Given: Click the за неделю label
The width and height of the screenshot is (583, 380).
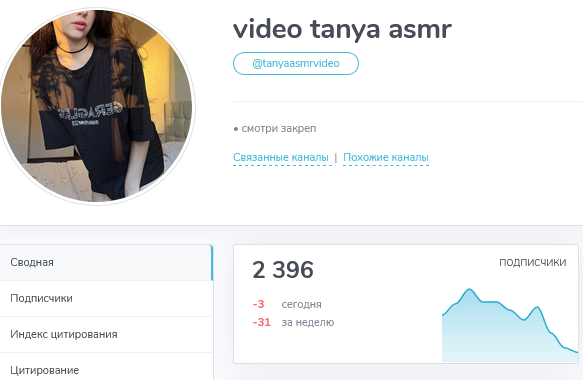Looking at the screenshot, I should point(308,322).
